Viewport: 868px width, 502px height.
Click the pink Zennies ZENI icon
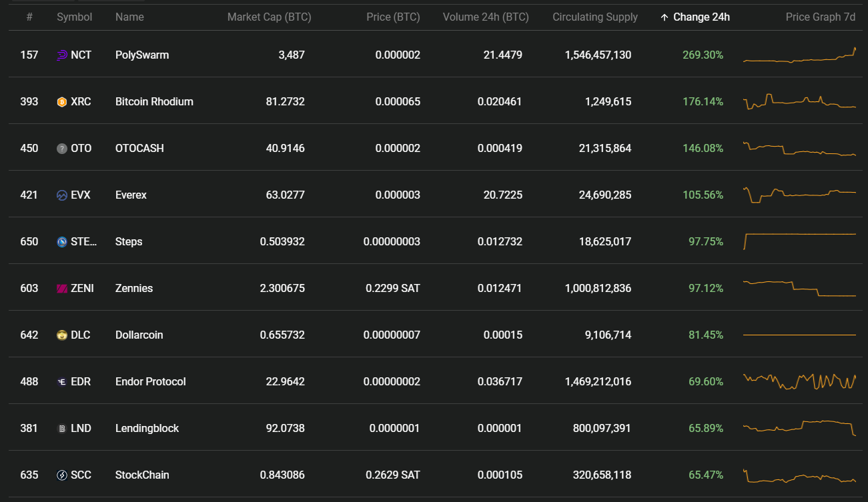(x=62, y=288)
